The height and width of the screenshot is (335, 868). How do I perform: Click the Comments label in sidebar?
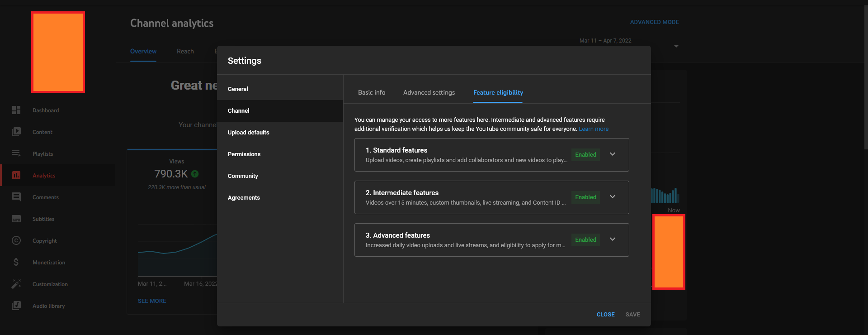coord(46,197)
